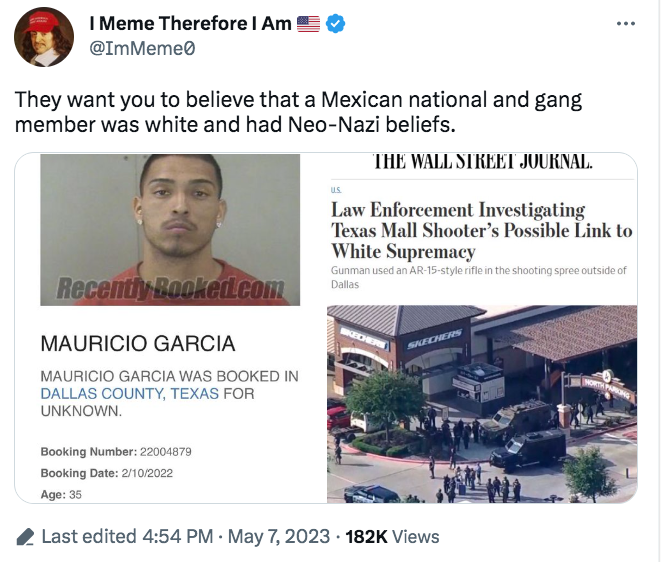The height and width of the screenshot is (562, 661).
Task: Click the pencil edit history icon
Action: pos(25,537)
